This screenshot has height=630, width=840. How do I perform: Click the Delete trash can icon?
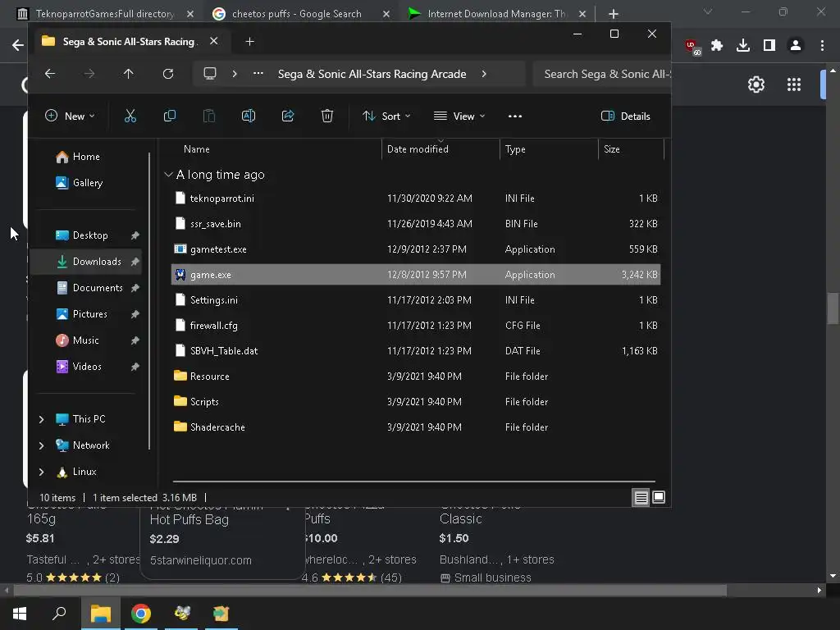[326, 116]
